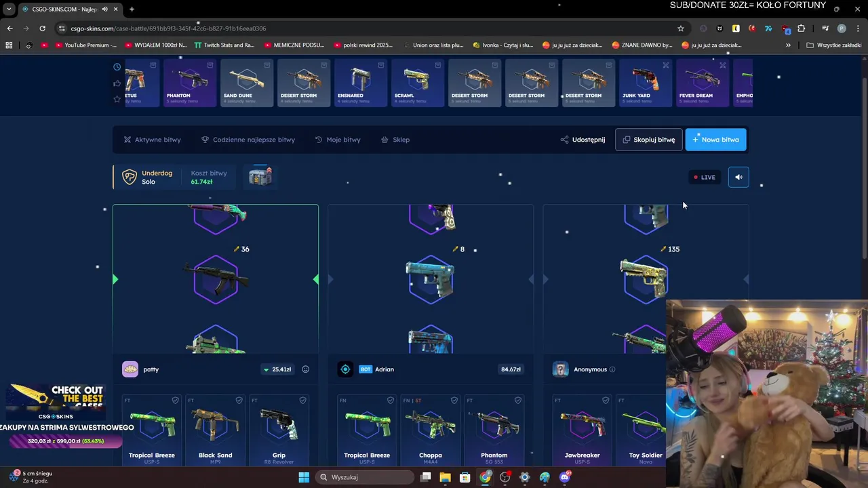This screenshot has width=868, height=488.
Task: Click patty's 25.41zł total badge
Action: click(x=277, y=369)
